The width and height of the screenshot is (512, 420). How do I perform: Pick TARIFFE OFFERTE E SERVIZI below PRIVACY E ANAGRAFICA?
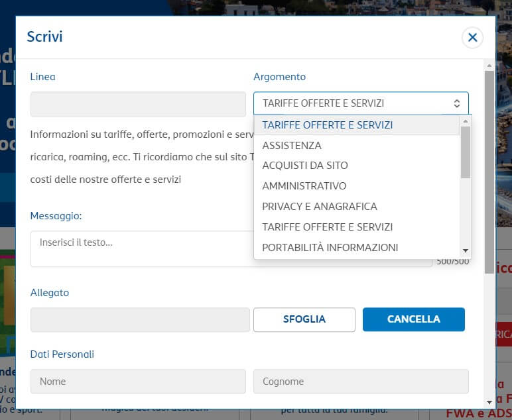point(328,227)
